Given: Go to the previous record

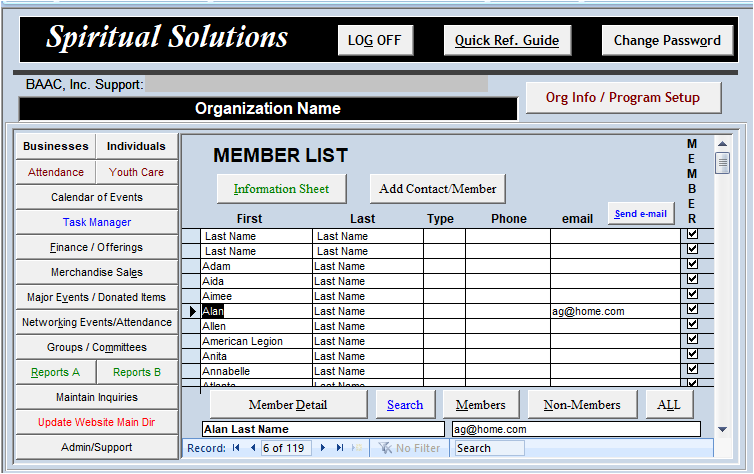Looking at the screenshot, I should click(252, 448).
